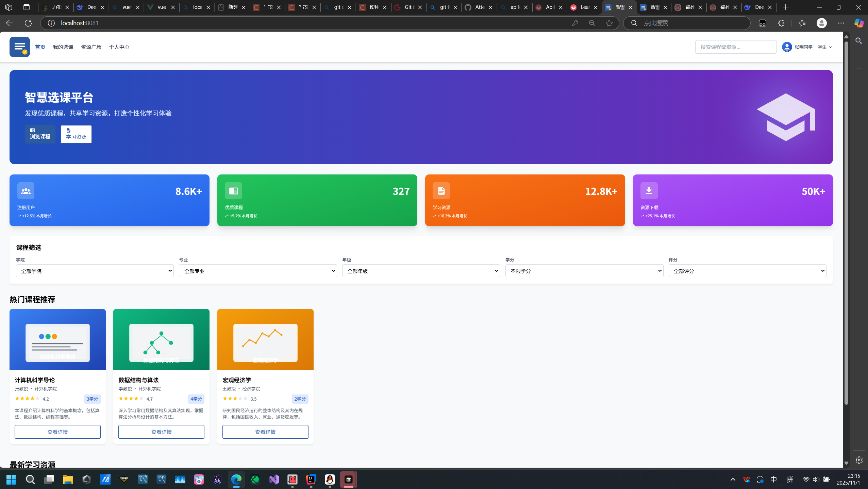
Task: Click the quality courses book icon
Action: click(x=233, y=191)
